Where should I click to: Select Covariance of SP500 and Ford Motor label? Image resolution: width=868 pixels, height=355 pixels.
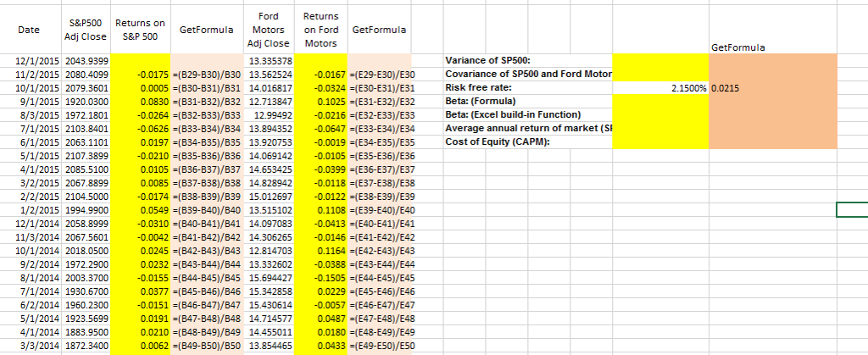click(527, 74)
